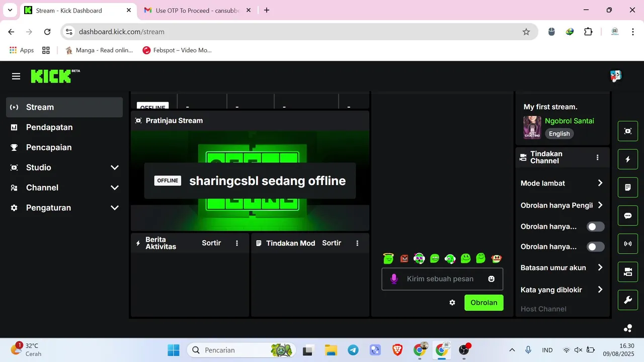644x362 pixels.
Task: Open the user avatar menu
Action: (616, 76)
